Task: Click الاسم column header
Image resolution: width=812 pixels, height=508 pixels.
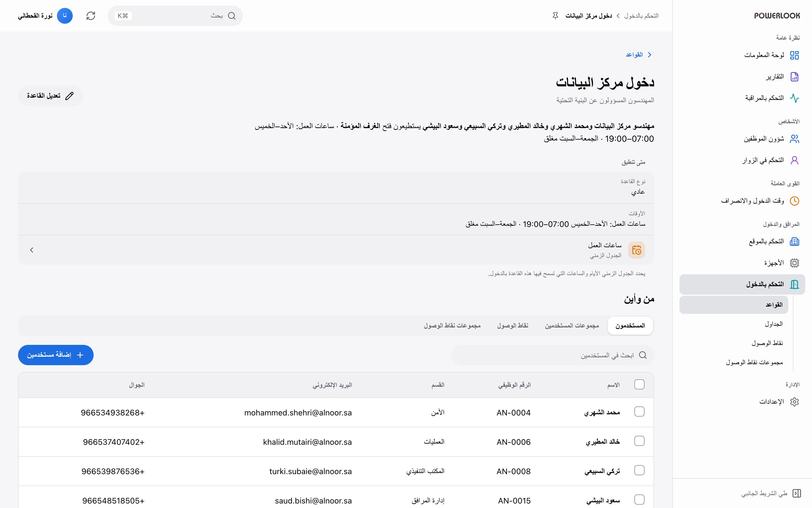Action: tap(613, 385)
